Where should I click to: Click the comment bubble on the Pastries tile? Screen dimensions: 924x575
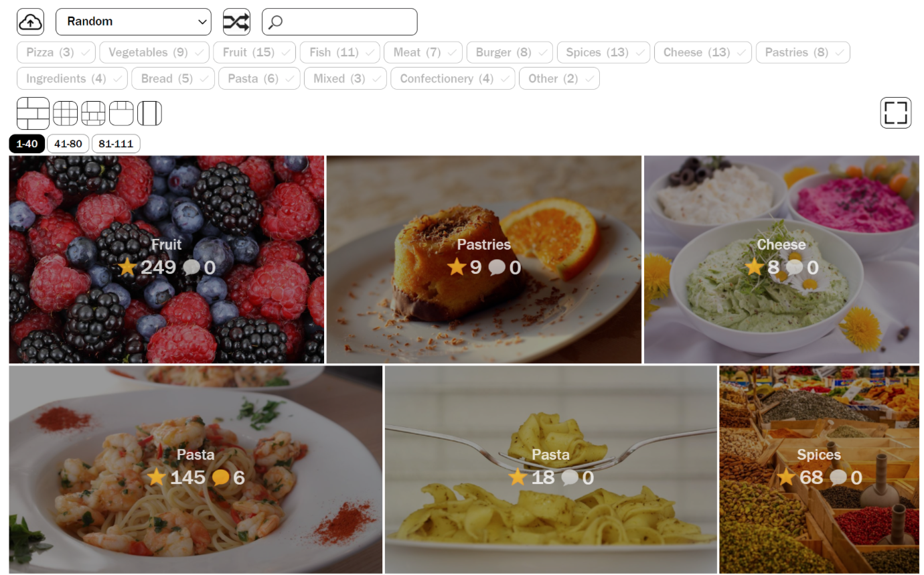tap(497, 268)
